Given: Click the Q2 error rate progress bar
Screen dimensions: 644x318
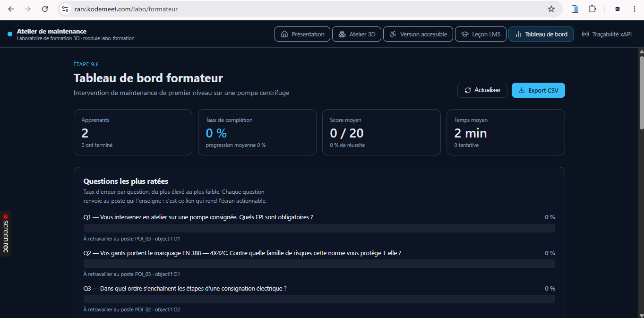Looking at the screenshot, I should click(x=319, y=264).
